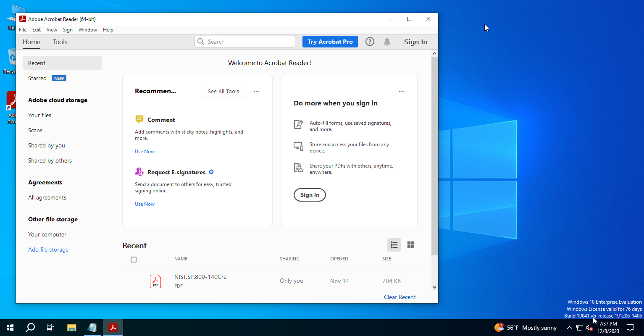Switch to grid thumbnail view
This screenshot has width=644, height=336.
tap(411, 245)
